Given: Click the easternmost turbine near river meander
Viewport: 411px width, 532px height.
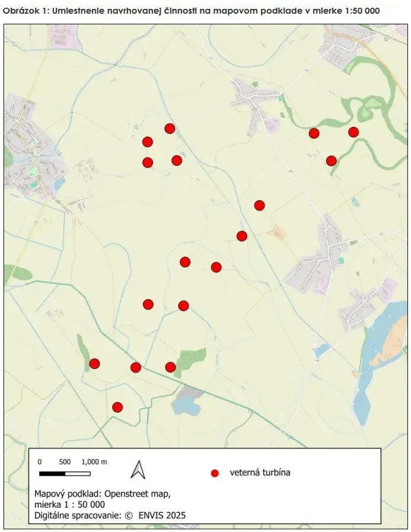Looking at the screenshot, I should pyautogui.click(x=353, y=132).
